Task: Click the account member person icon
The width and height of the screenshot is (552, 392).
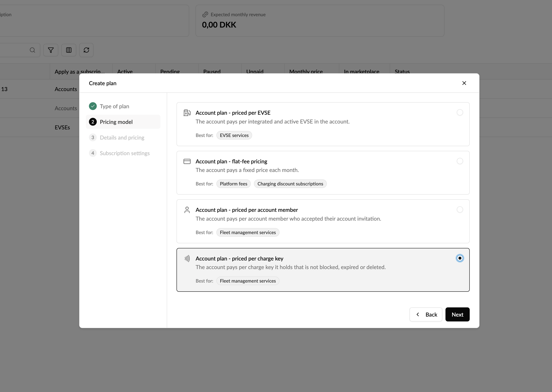Action: click(187, 210)
